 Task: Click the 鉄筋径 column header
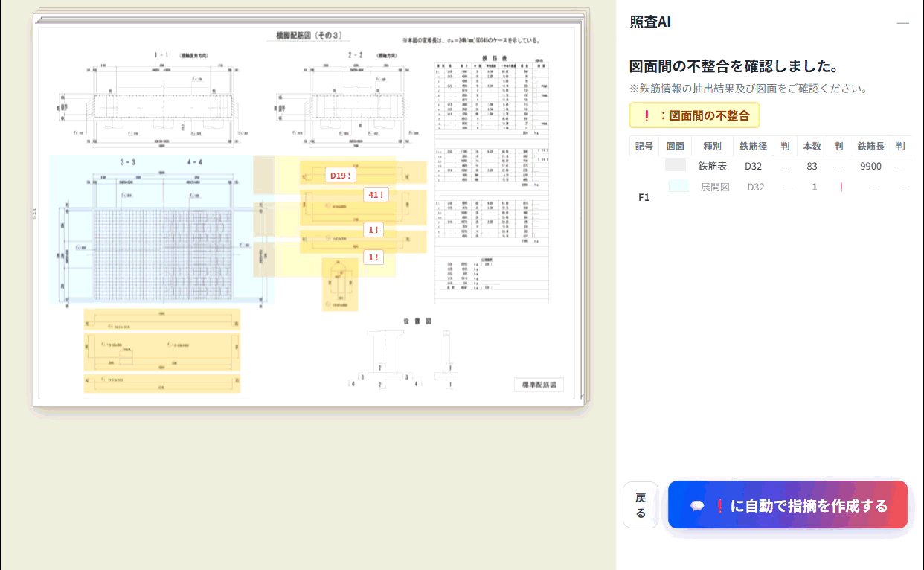(x=752, y=146)
